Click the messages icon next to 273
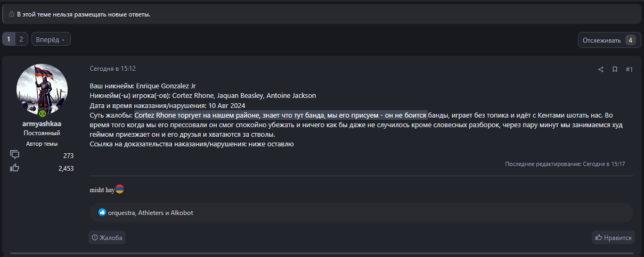The height and width of the screenshot is (257, 644). click(15, 155)
